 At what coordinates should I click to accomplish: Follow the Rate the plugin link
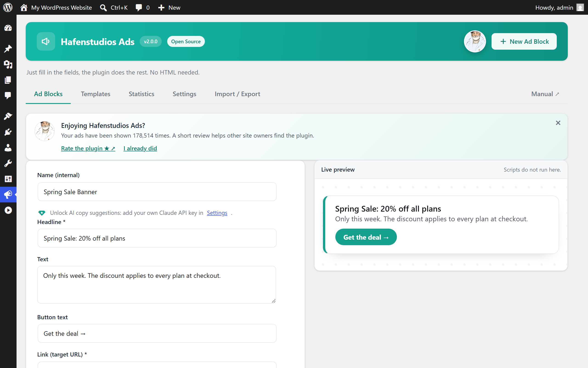click(88, 148)
